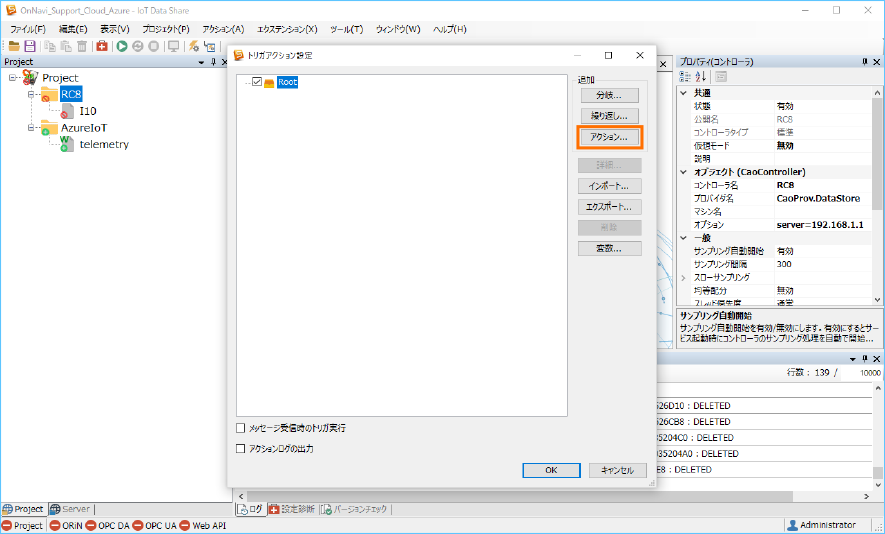This screenshot has height=534, width=885.
Task: Click the categorized view icon in properties panel
Action: pos(685,77)
